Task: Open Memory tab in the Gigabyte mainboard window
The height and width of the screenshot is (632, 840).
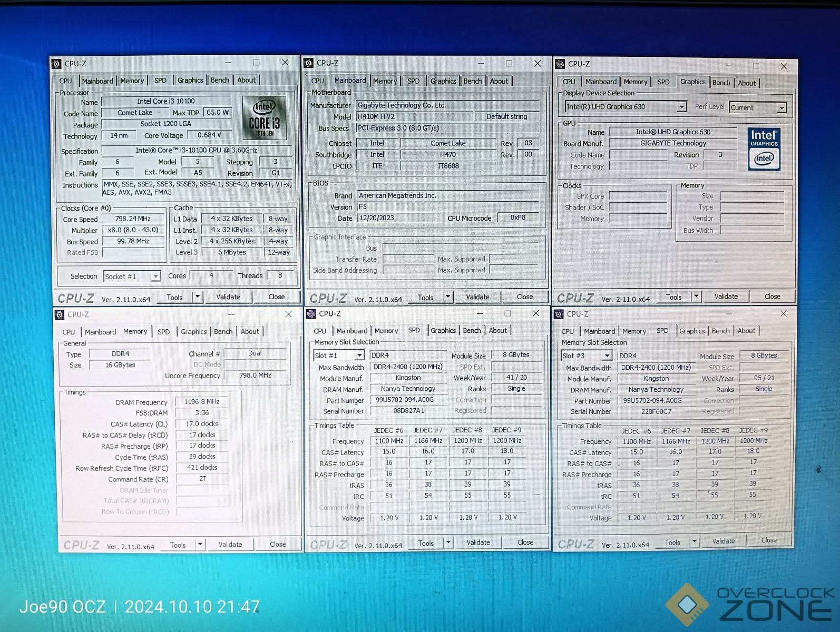Action: click(x=385, y=81)
